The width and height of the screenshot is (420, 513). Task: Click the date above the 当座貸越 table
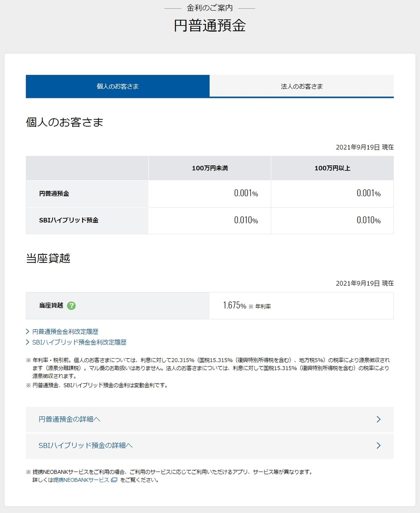(365, 283)
